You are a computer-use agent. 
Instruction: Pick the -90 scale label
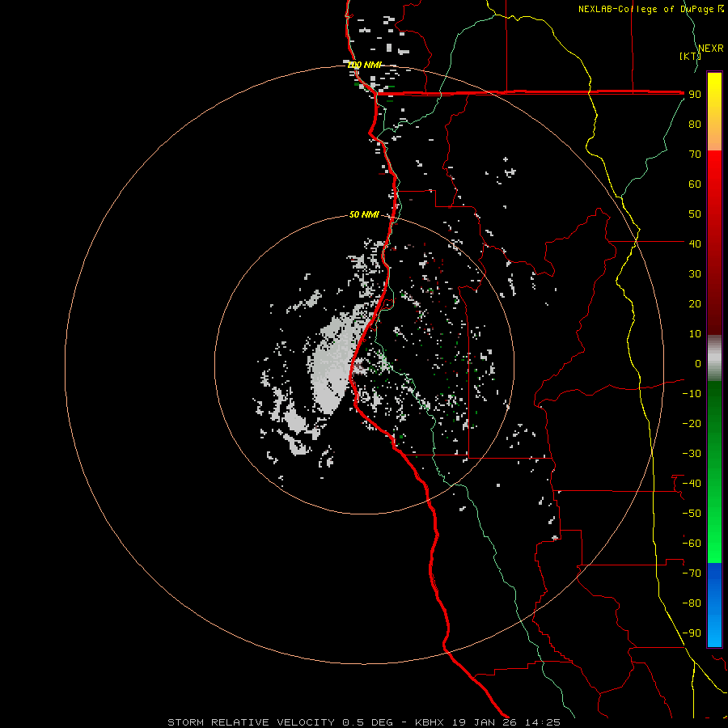(x=692, y=633)
